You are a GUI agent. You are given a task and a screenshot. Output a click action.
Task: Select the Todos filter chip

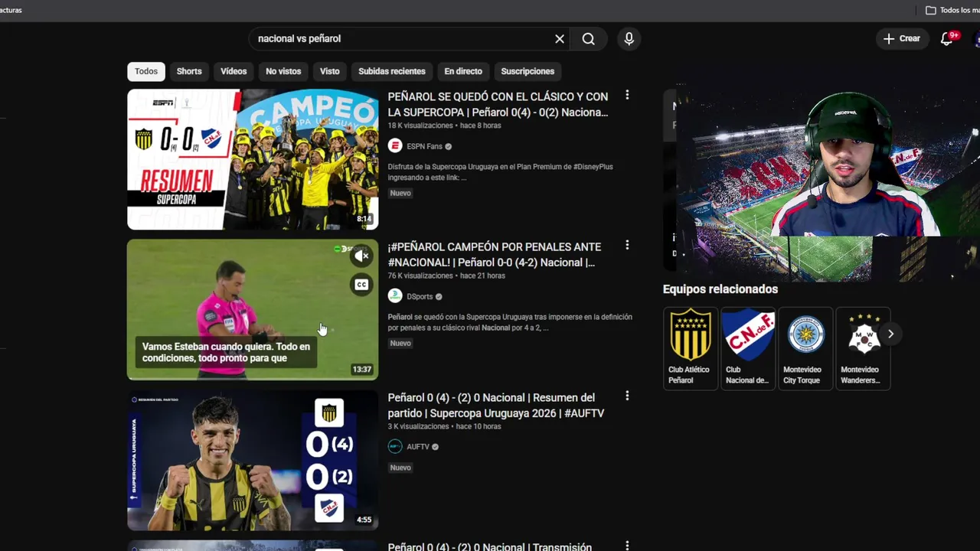(x=146, y=71)
